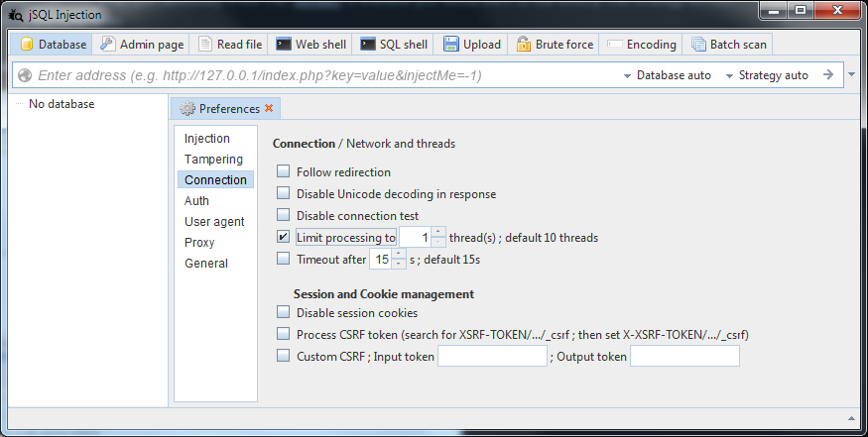Open the Database tab
Viewport: 868px width, 437px height.
(x=54, y=45)
